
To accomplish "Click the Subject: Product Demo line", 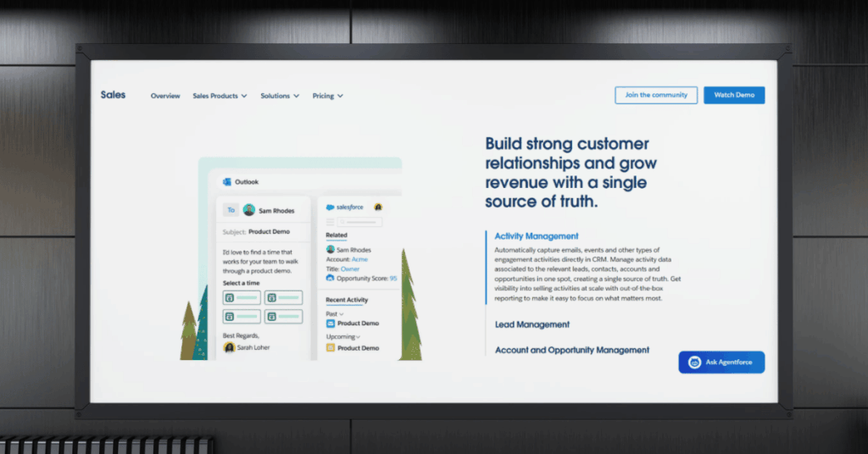I will [256, 232].
